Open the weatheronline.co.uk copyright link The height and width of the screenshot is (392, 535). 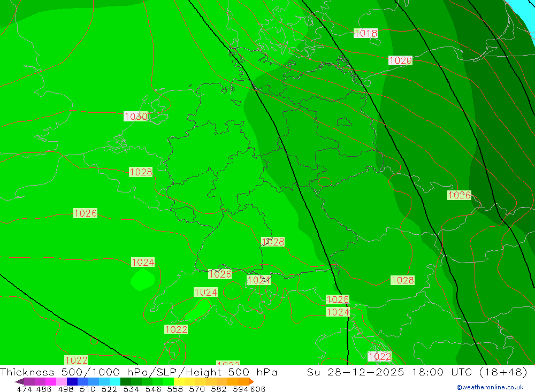(x=490, y=387)
